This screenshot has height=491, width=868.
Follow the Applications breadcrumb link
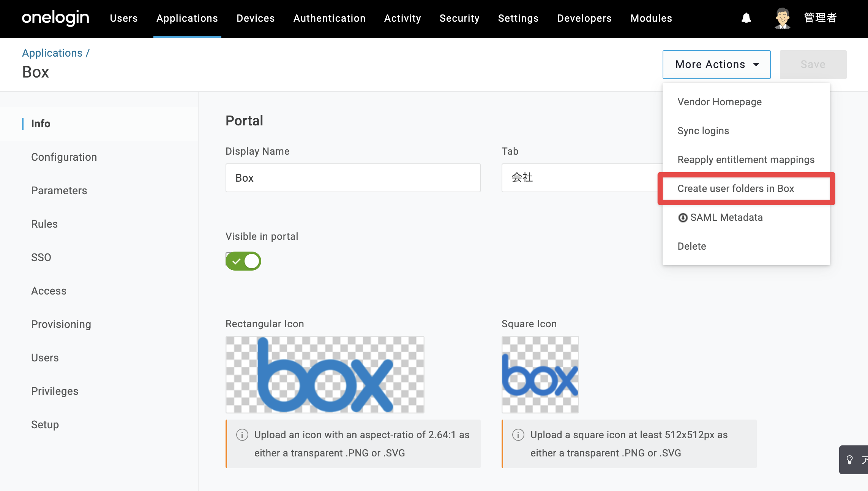(52, 53)
